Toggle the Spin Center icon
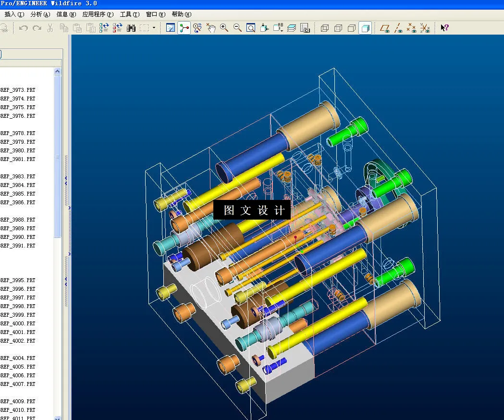 (x=184, y=28)
